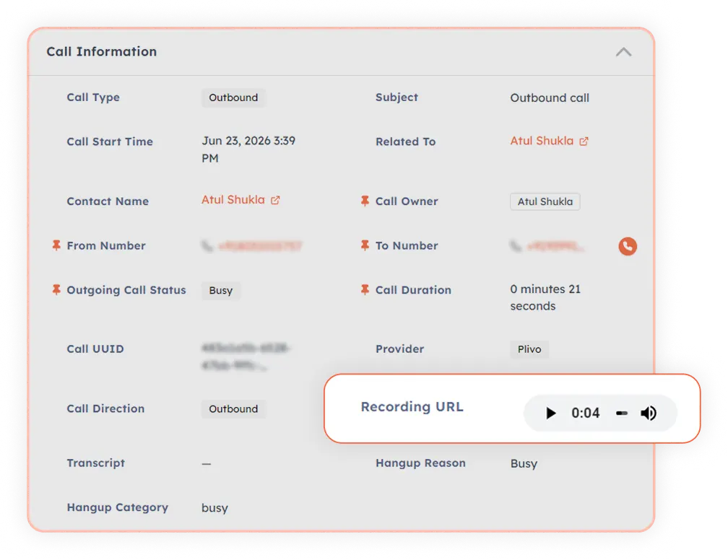Select 'Busy' Hangup Reason value
Viewport: 728px width, 560px height.
[x=524, y=464]
